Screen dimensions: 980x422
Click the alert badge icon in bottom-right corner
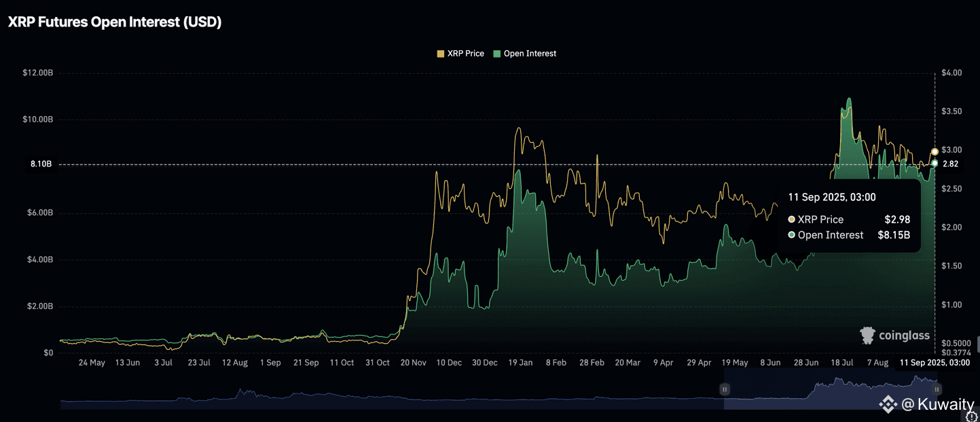click(971, 417)
